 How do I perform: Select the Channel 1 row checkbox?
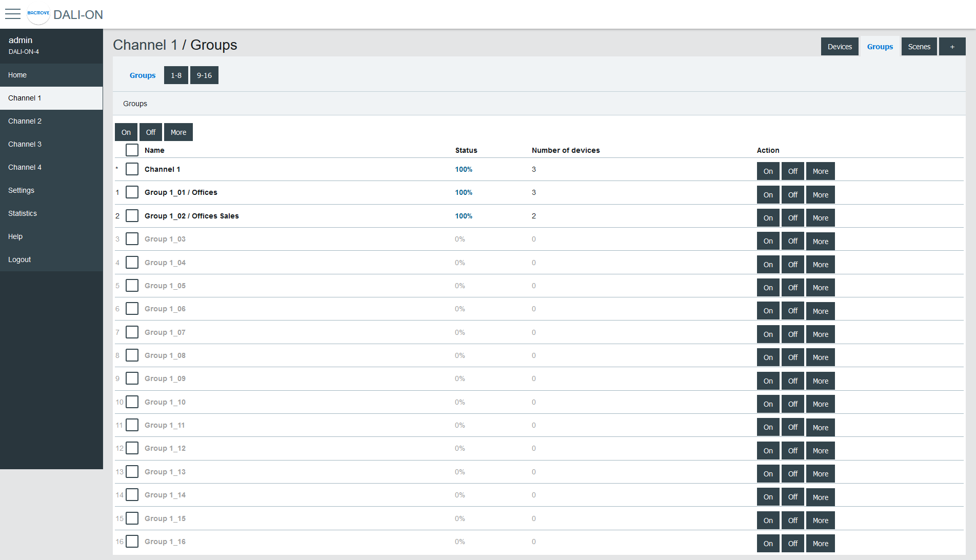(132, 169)
